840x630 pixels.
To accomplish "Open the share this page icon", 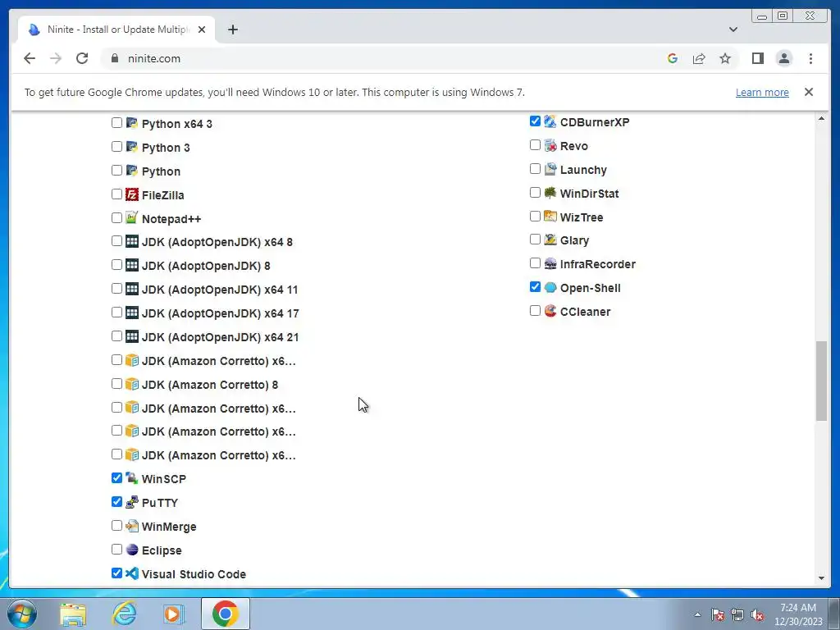I will click(699, 58).
